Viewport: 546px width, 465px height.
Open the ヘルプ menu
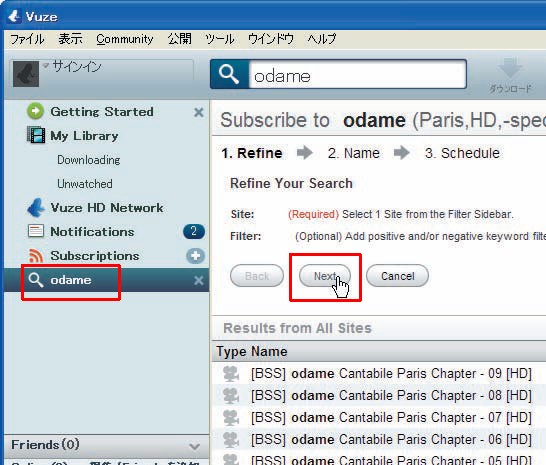(321, 39)
